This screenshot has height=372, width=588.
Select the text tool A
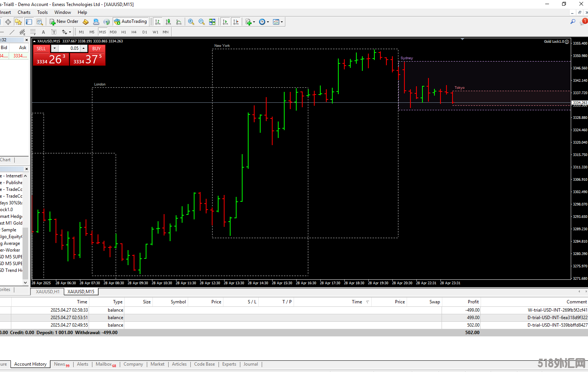pyautogui.click(x=43, y=32)
